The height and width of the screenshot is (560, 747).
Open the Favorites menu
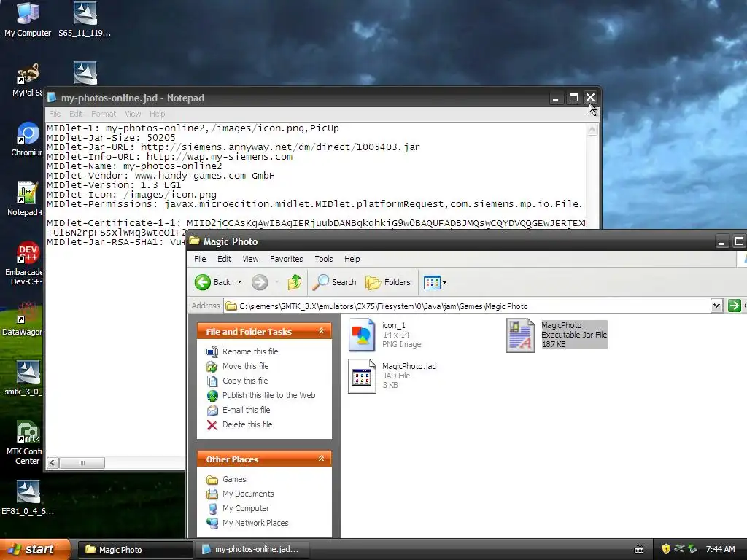coord(286,259)
